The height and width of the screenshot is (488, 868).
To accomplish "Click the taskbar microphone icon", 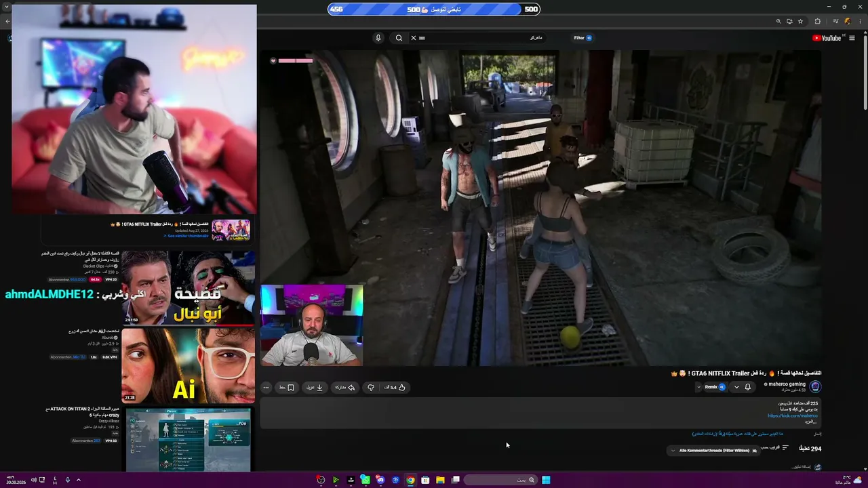I will point(67,480).
